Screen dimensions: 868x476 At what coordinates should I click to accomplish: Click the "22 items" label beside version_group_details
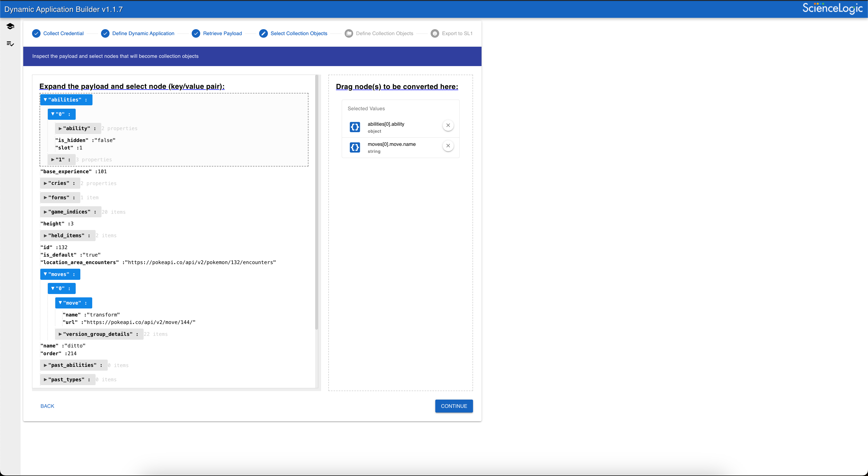point(156,334)
